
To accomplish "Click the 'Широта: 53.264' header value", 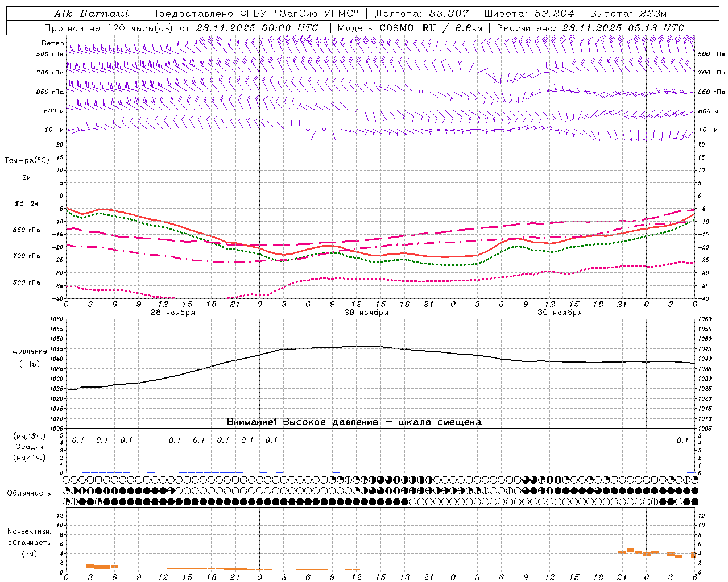I will tap(530, 14).
